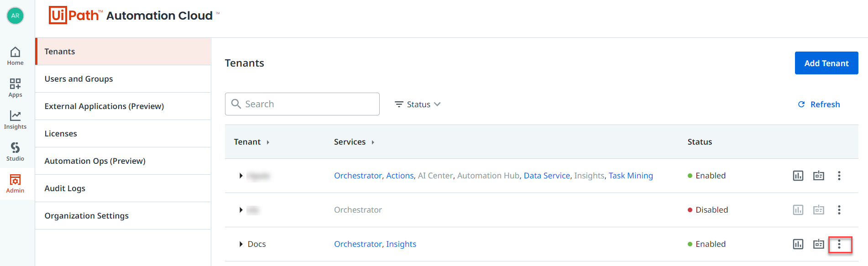Open tenant settings icon for first tenant

[819, 176]
